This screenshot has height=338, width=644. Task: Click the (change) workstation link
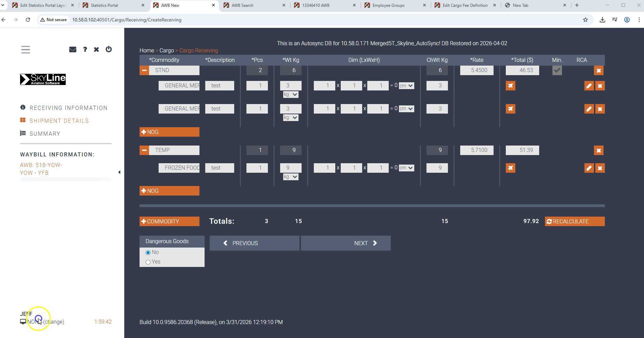[53, 322]
